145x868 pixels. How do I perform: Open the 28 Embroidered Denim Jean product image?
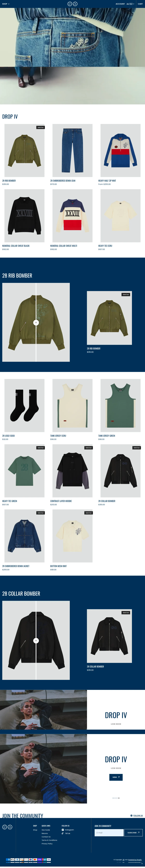[x=72, y=150]
